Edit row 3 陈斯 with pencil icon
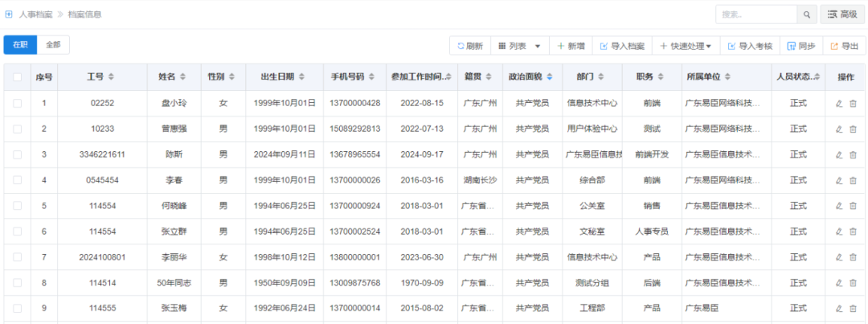The height and width of the screenshot is (324, 868). (838, 154)
